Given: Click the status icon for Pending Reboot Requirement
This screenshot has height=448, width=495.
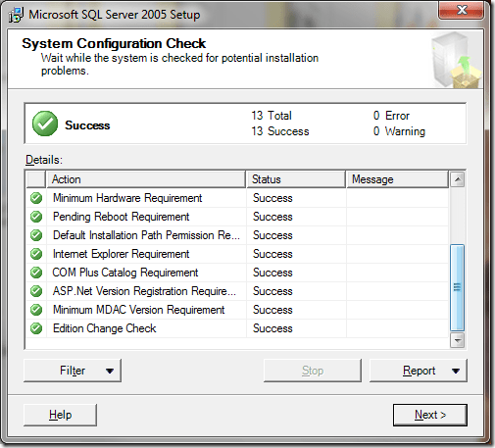Looking at the screenshot, I should [36, 217].
